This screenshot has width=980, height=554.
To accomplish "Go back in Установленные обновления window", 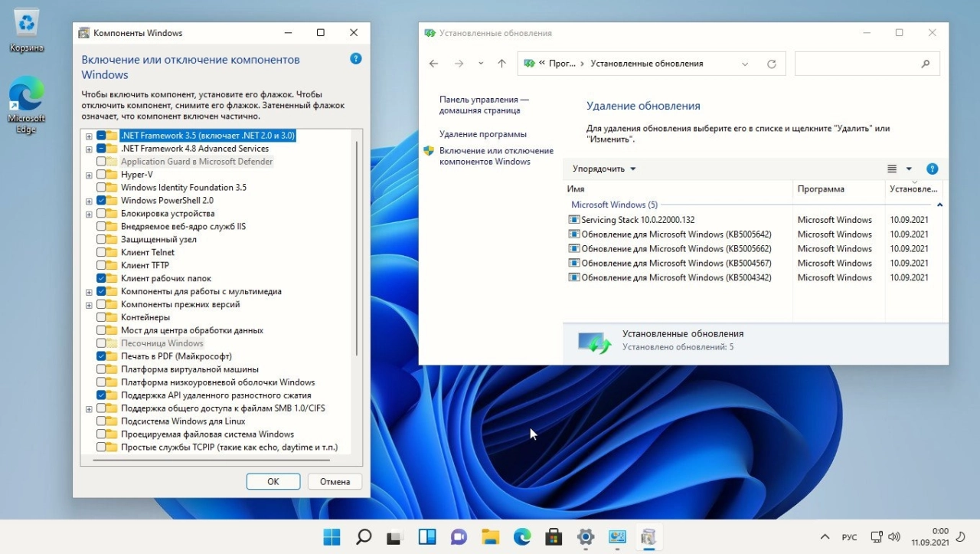I will tap(434, 64).
